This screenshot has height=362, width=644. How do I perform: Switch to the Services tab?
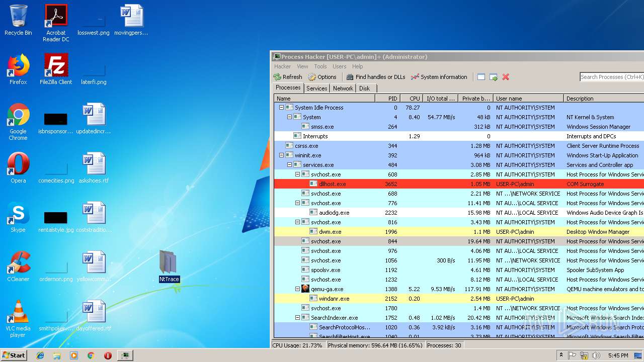pyautogui.click(x=317, y=88)
